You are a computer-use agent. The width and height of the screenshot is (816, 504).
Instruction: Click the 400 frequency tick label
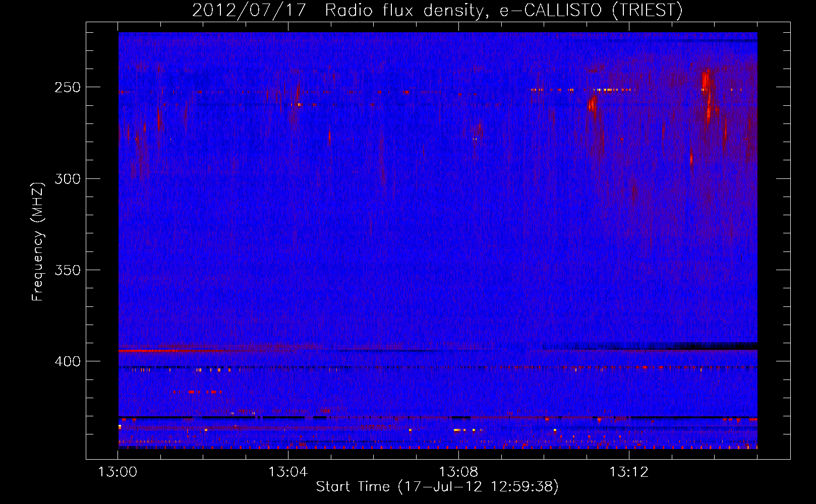(68, 362)
